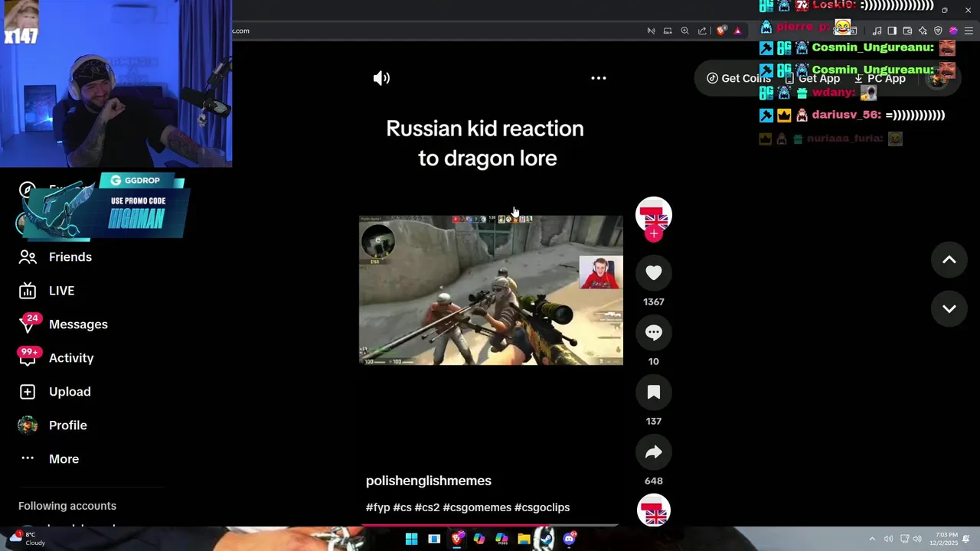Open Brave hamburger main menu
The image size is (980, 551).
[x=969, y=31]
